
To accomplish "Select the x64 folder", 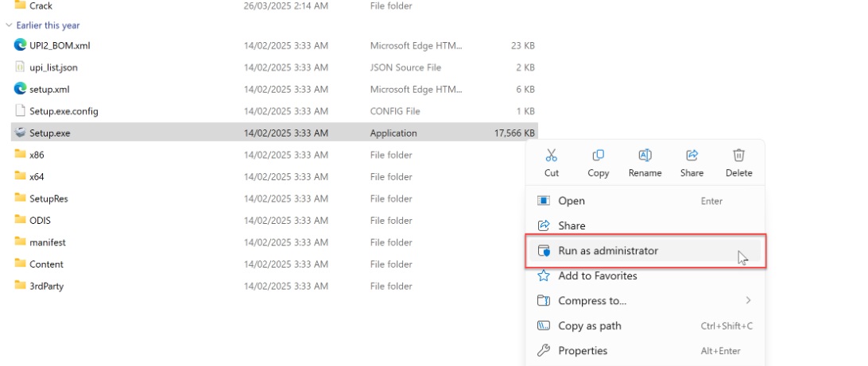I will click(37, 177).
